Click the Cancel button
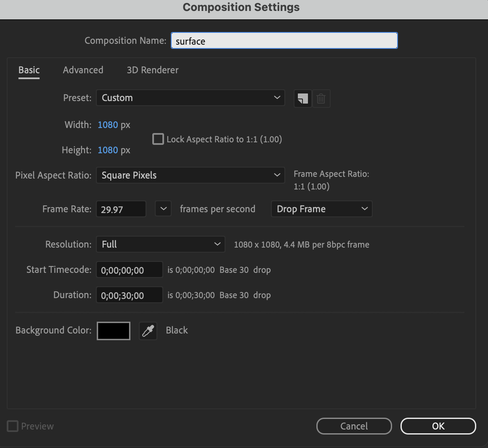This screenshot has height=448, width=488. 354,426
